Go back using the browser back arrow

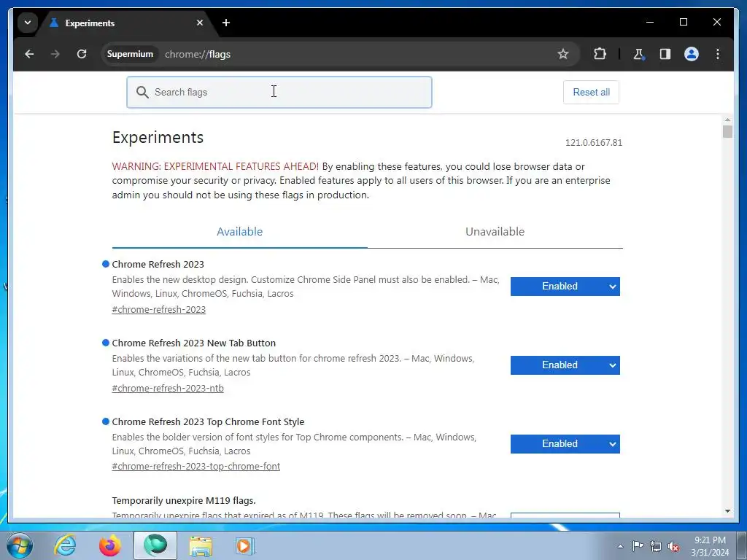[x=29, y=54]
